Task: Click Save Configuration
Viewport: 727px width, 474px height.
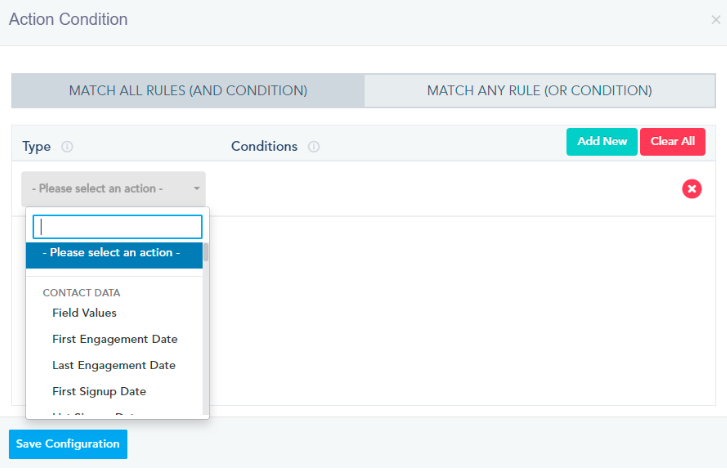Action: pyautogui.click(x=68, y=444)
